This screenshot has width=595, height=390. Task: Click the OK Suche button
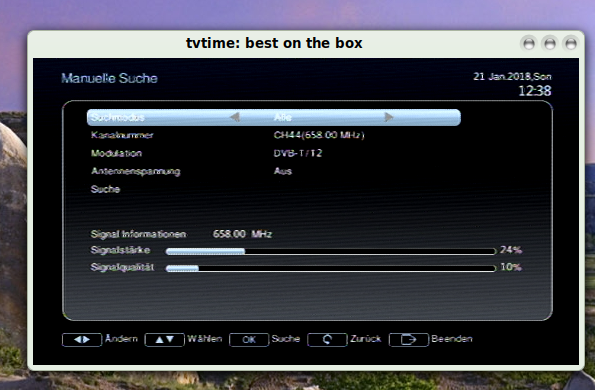(249, 340)
